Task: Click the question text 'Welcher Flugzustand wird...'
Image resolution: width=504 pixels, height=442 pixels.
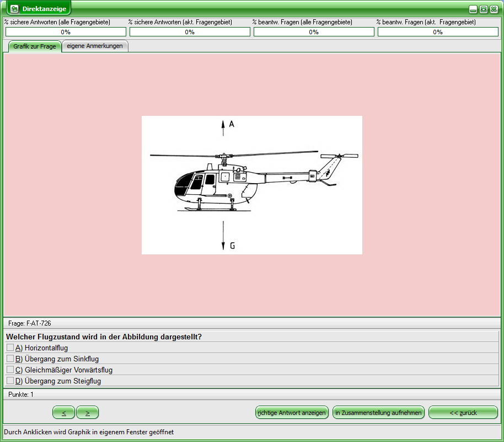Action: pos(104,337)
